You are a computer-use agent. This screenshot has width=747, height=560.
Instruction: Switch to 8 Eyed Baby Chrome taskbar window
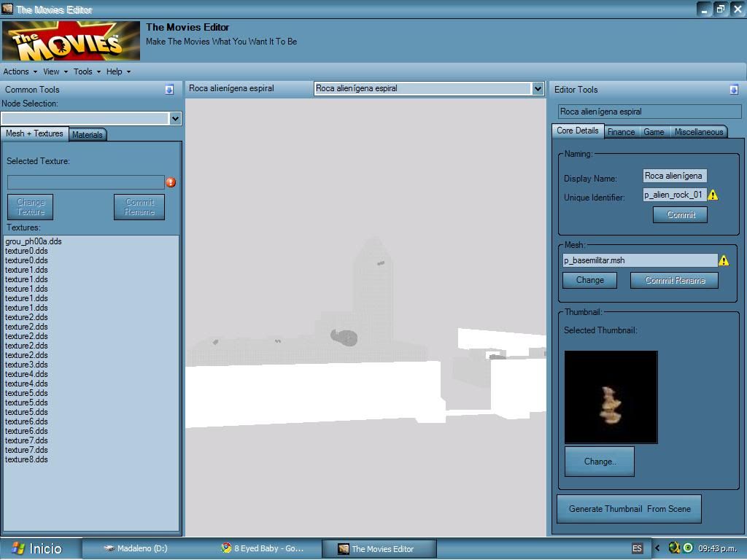(262, 548)
